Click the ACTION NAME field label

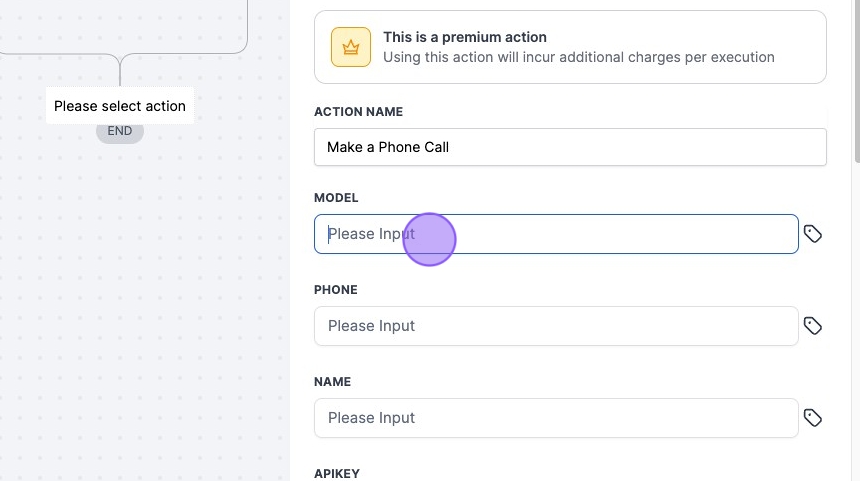click(358, 112)
